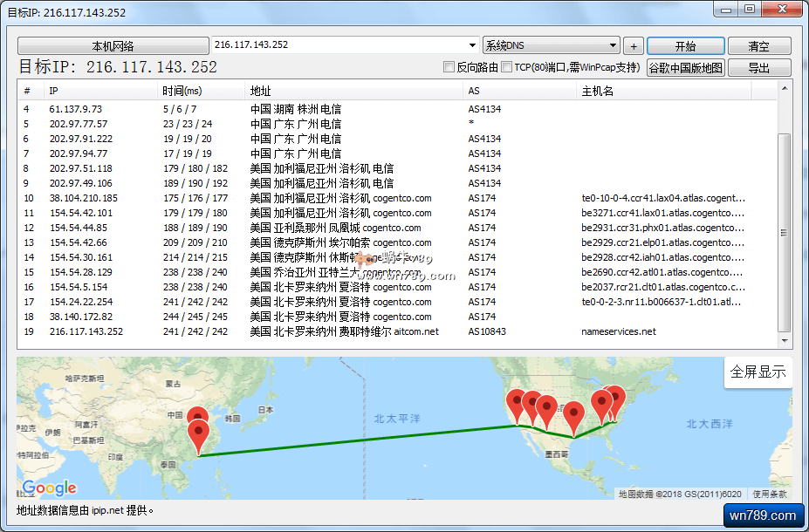809x532 pixels.
Task: Click the Google logo on the map
Action: pos(49,488)
